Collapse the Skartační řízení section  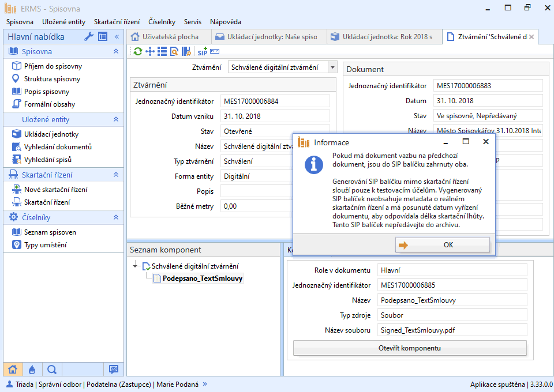(x=116, y=175)
